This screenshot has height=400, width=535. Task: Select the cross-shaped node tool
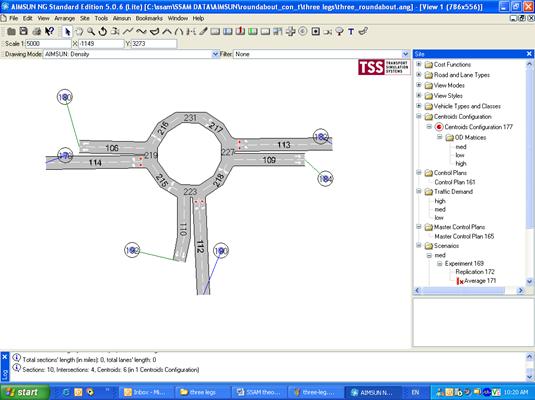[290, 32]
